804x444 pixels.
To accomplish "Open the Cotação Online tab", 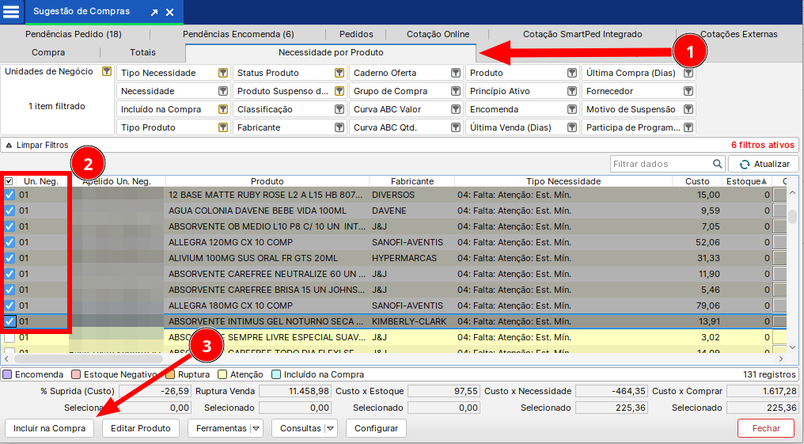I will click(439, 34).
